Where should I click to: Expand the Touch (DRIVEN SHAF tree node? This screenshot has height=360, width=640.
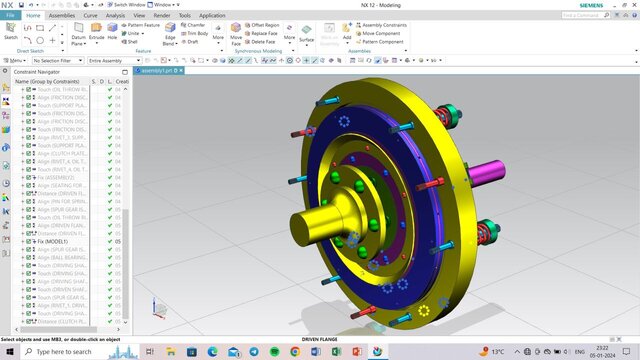(x=23, y=289)
